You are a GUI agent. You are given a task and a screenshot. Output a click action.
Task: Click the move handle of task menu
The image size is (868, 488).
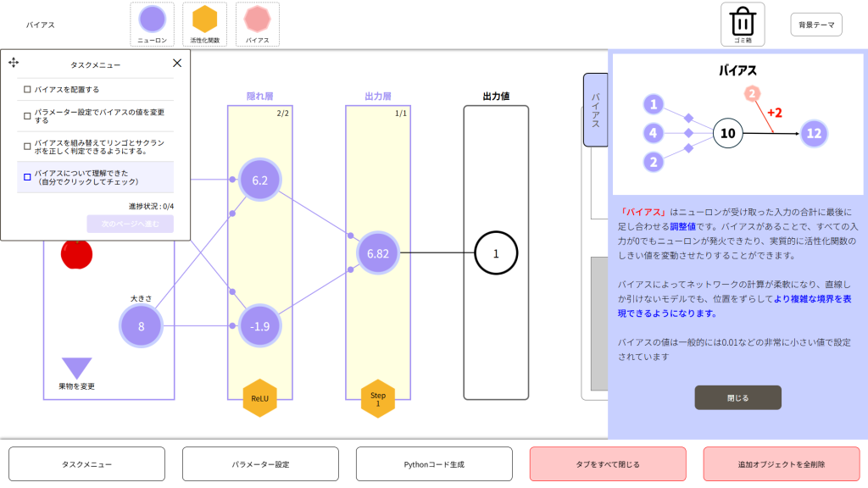[x=14, y=63]
